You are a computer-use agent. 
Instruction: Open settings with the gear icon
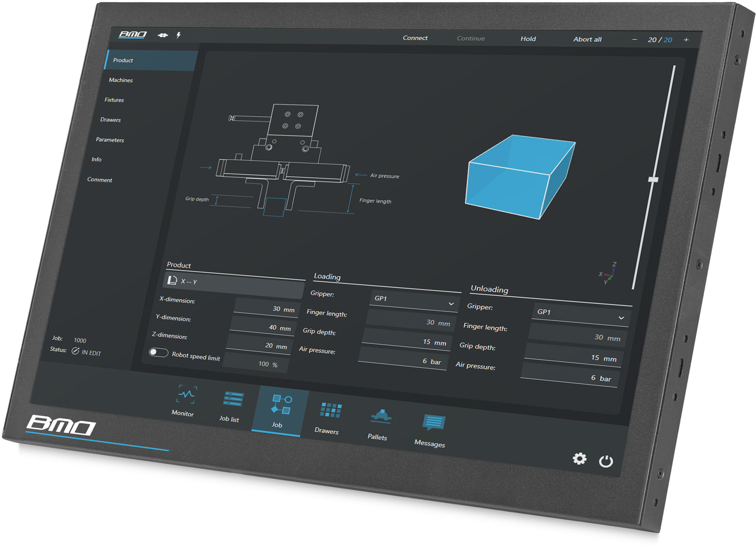(579, 458)
